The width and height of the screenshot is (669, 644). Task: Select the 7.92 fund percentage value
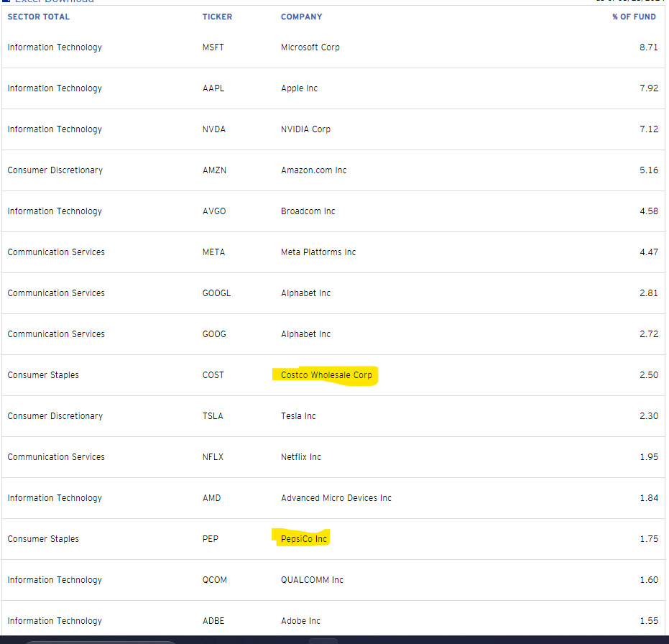pos(648,88)
